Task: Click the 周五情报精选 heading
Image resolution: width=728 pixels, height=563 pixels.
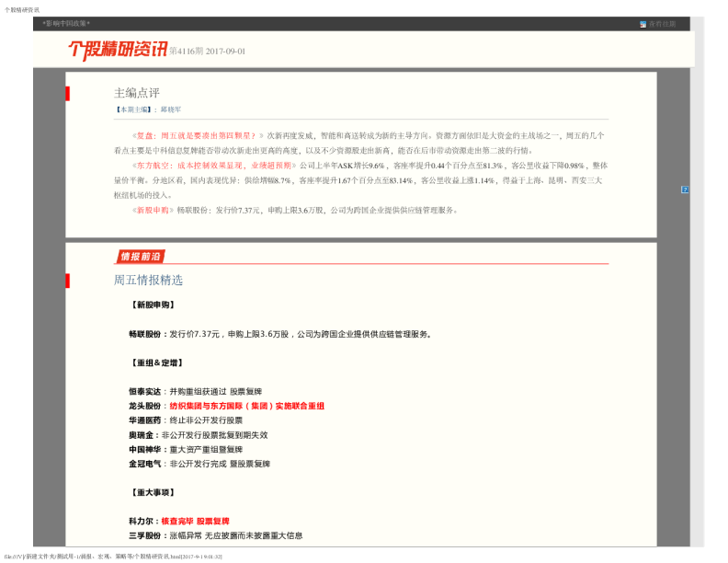Action: [148, 280]
